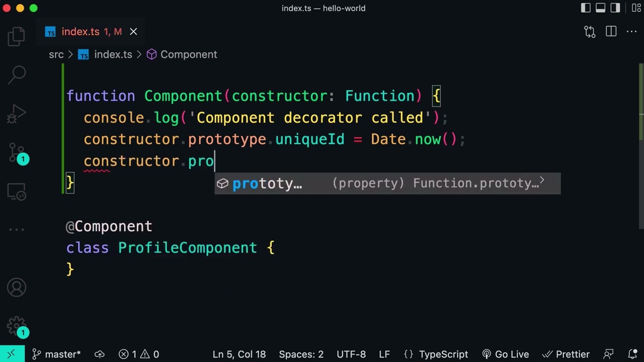The image size is (644, 362).
Task: Open Source Control view with badge
Action: [18, 153]
